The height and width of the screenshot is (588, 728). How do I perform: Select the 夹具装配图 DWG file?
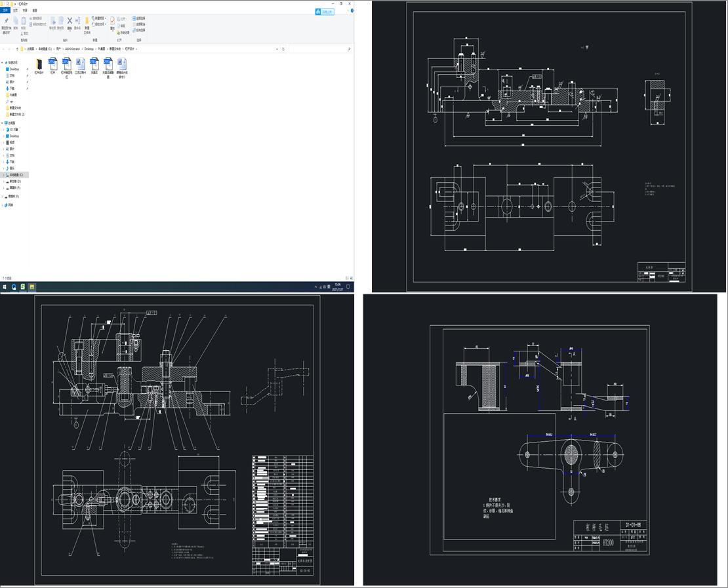[108, 68]
